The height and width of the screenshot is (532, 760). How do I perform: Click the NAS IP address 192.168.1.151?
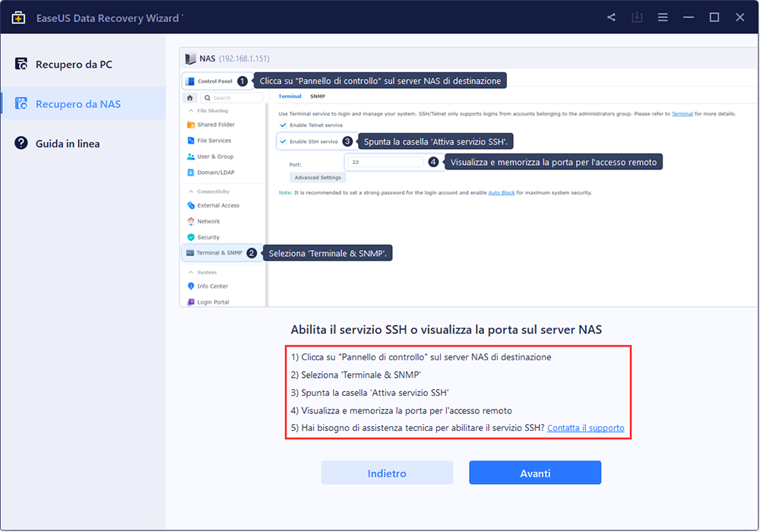point(244,59)
